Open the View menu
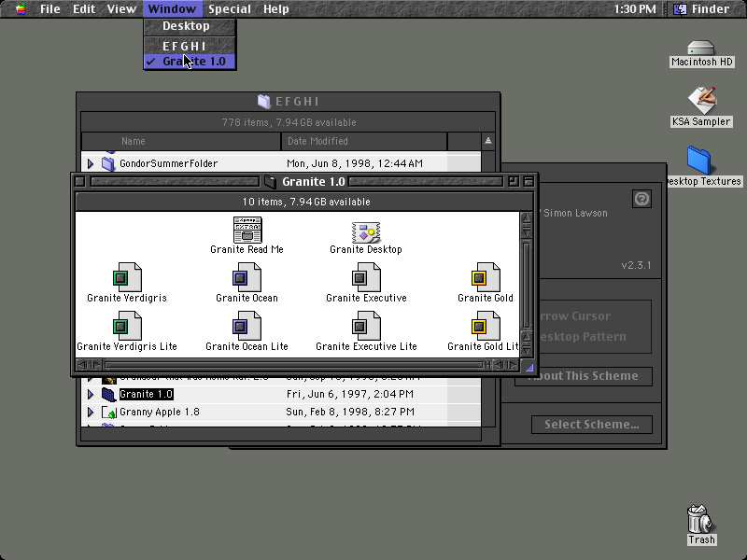 (121, 8)
